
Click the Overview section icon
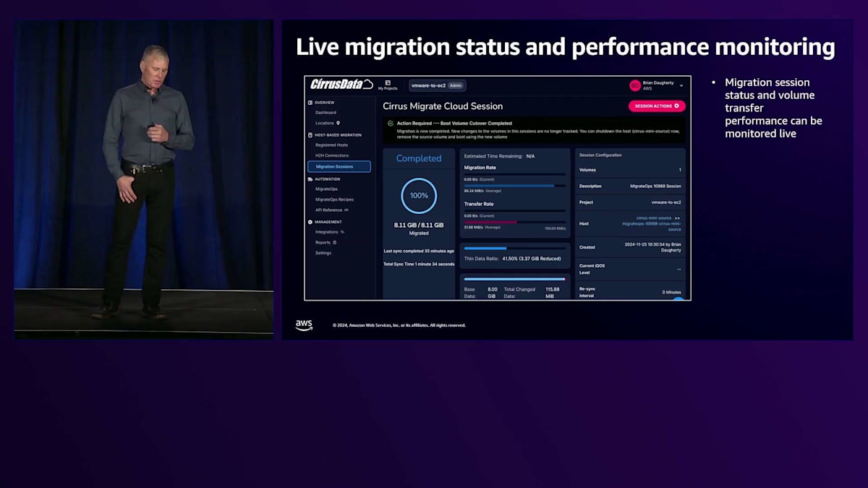click(310, 103)
